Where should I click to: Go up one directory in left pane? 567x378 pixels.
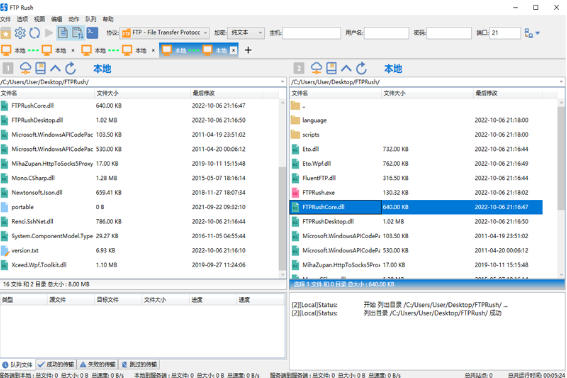(55, 68)
